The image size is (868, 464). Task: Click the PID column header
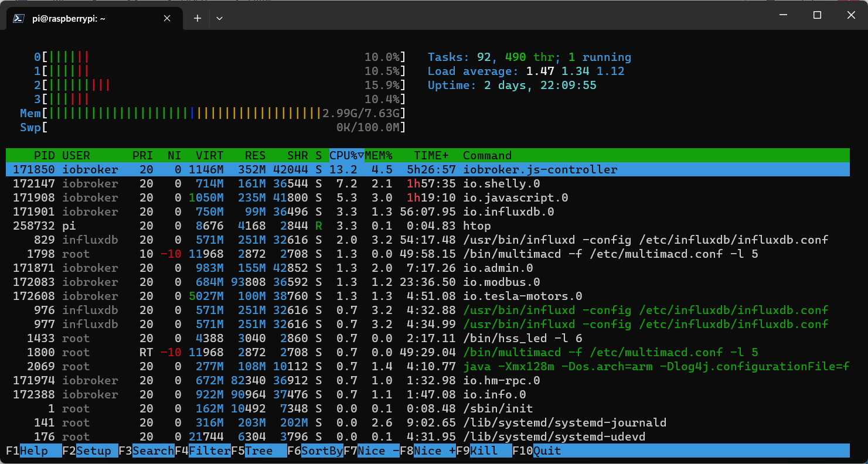click(44, 155)
